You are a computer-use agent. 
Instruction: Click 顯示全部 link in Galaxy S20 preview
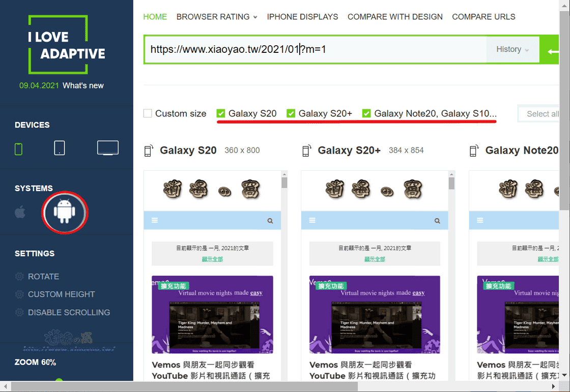(x=212, y=259)
